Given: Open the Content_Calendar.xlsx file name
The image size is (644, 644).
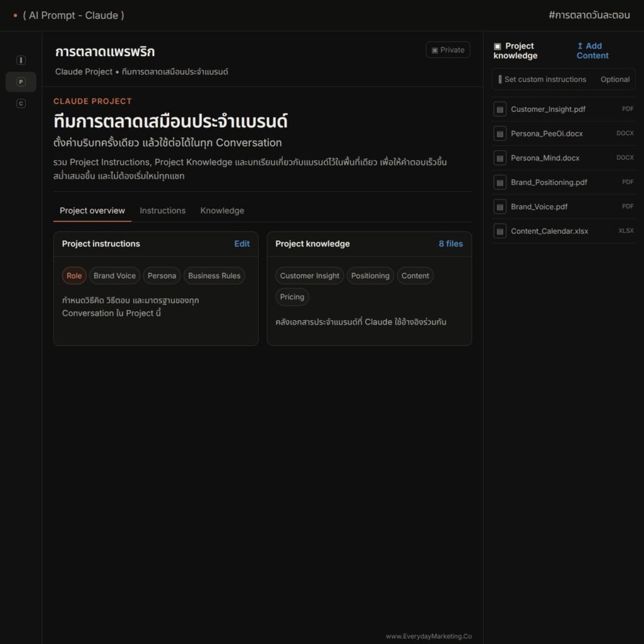Looking at the screenshot, I should click(x=549, y=231).
